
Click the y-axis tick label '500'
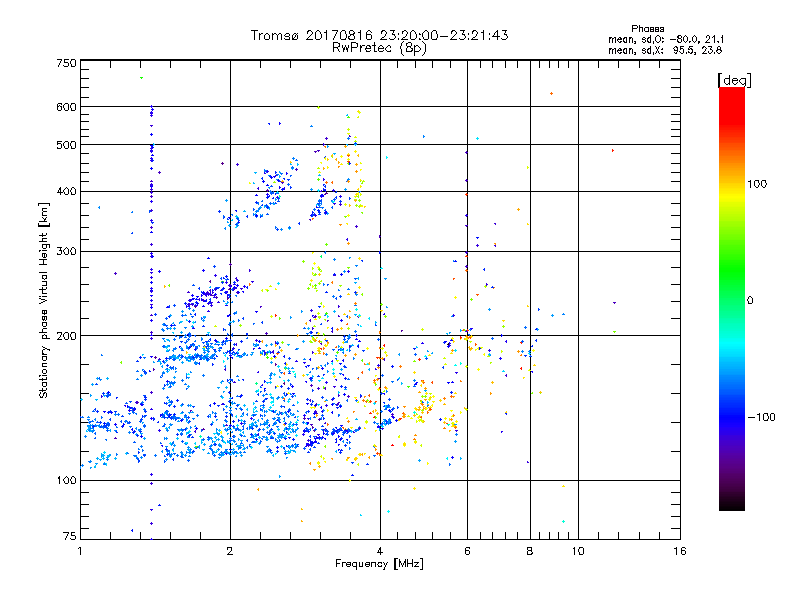click(x=66, y=145)
